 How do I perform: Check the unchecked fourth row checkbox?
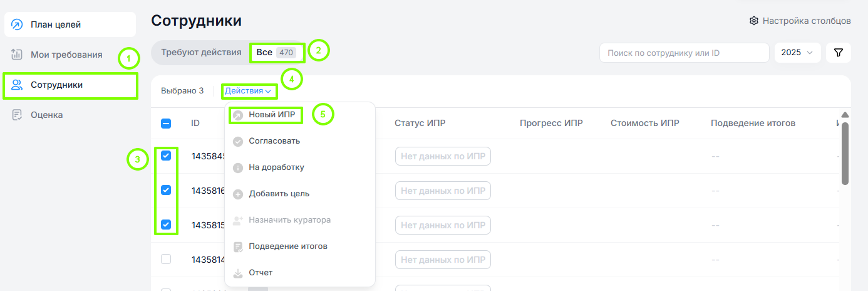[x=166, y=259]
